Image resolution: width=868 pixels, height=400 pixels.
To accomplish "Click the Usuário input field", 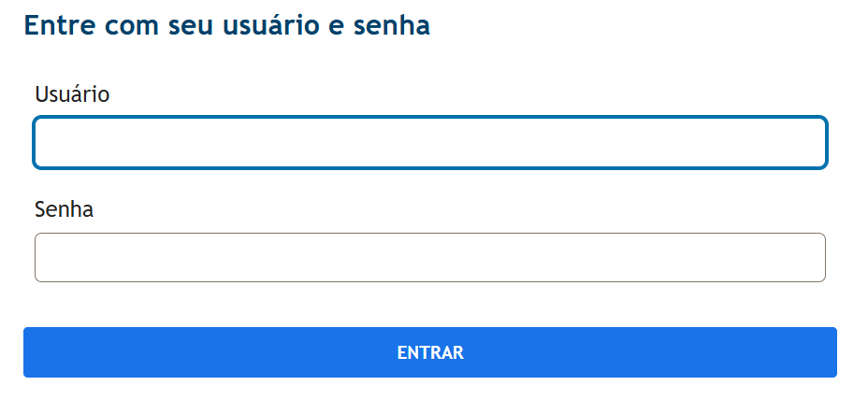I will pos(430,143).
